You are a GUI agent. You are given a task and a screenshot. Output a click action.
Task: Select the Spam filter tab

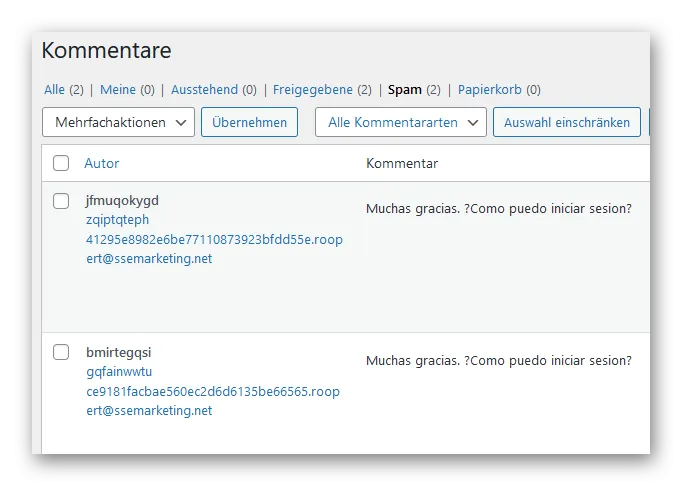click(405, 90)
